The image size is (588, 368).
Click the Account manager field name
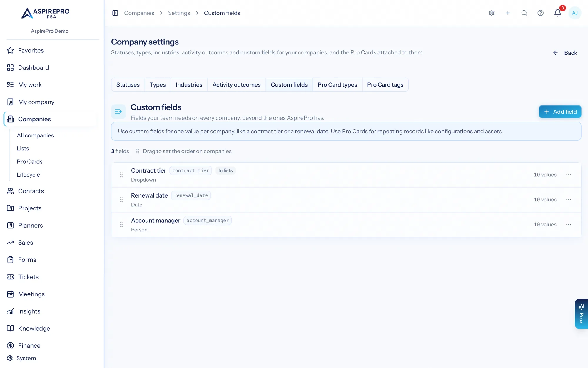point(156,221)
